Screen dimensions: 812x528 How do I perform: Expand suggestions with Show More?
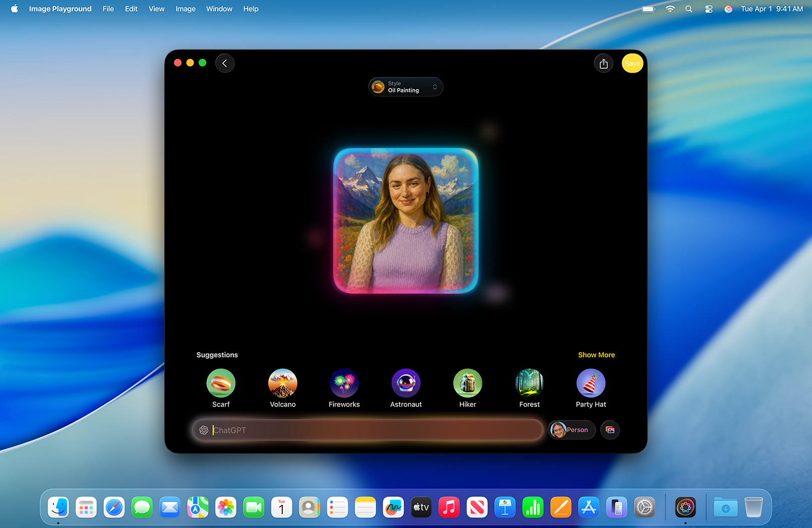click(x=596, y=355)
